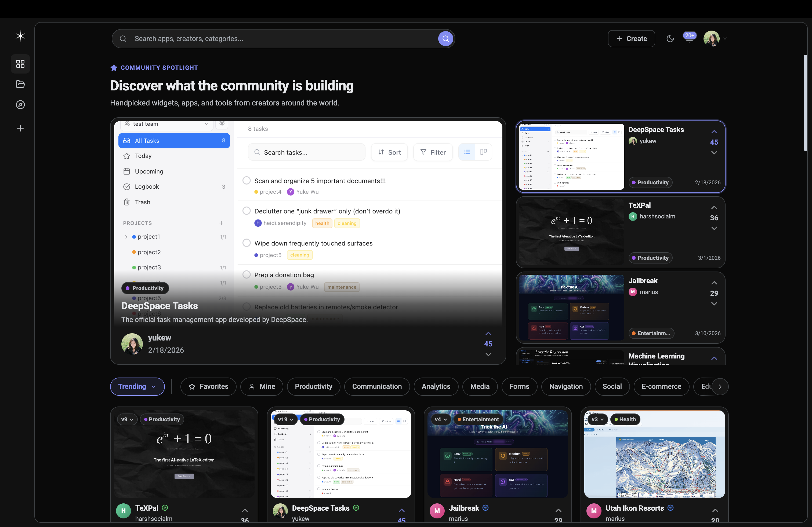
Task: Downvote Jailbreak in the spotlight list
Action: (714, 304)
